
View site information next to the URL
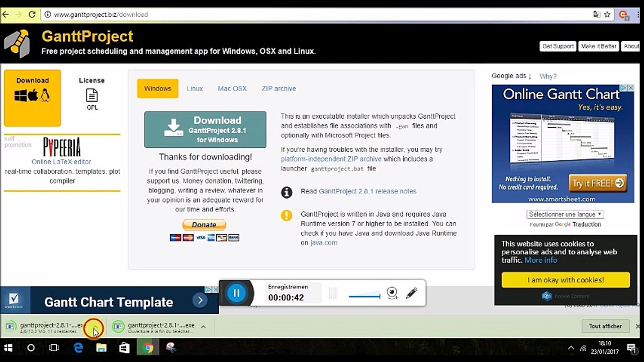click(x=48, y=15)
